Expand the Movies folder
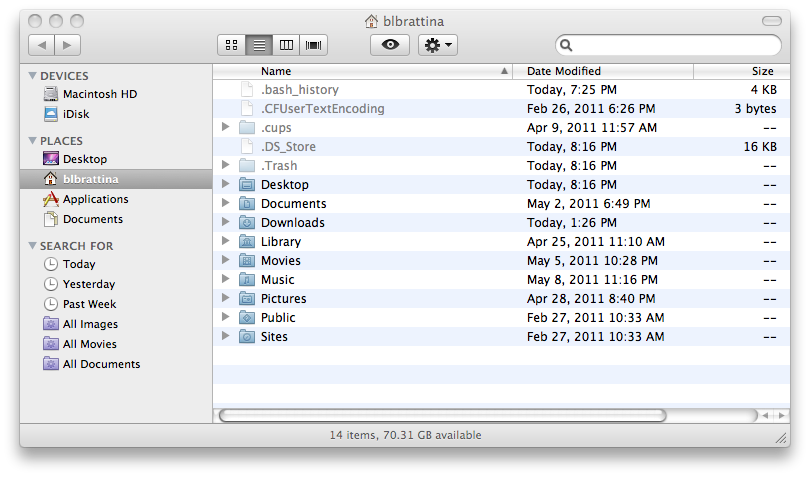The image size is (810, 477). 225,259
